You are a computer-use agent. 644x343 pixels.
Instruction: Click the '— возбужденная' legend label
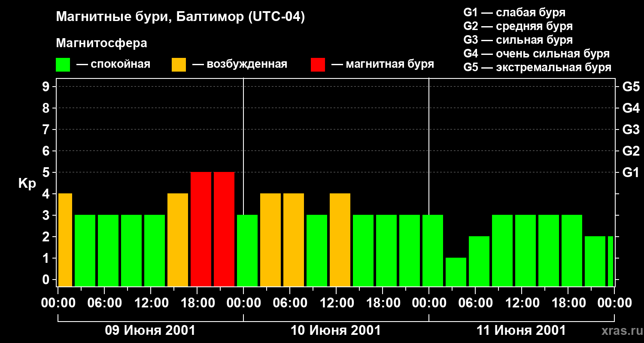(x=240, y=64)
